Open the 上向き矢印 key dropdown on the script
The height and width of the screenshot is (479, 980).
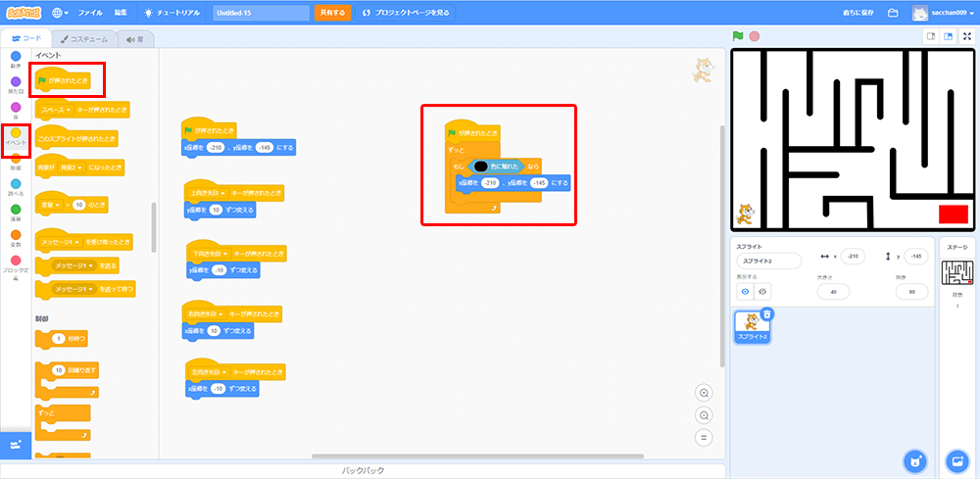(x=226, y=194)
